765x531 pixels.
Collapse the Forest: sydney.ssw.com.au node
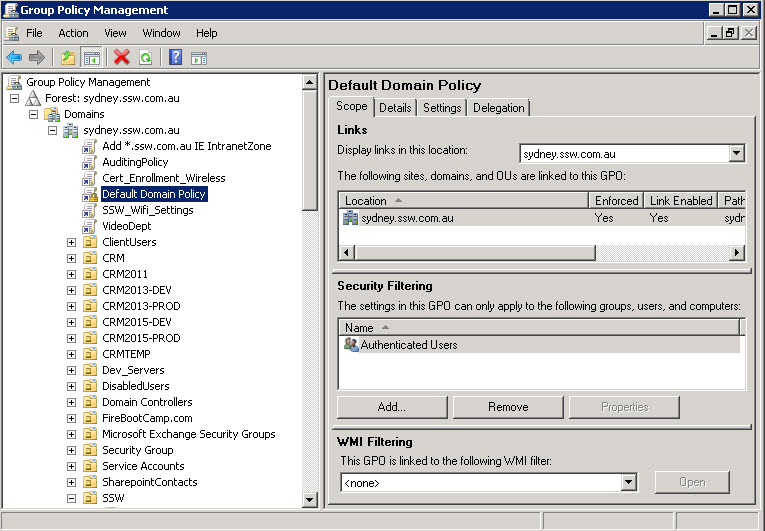15,98
